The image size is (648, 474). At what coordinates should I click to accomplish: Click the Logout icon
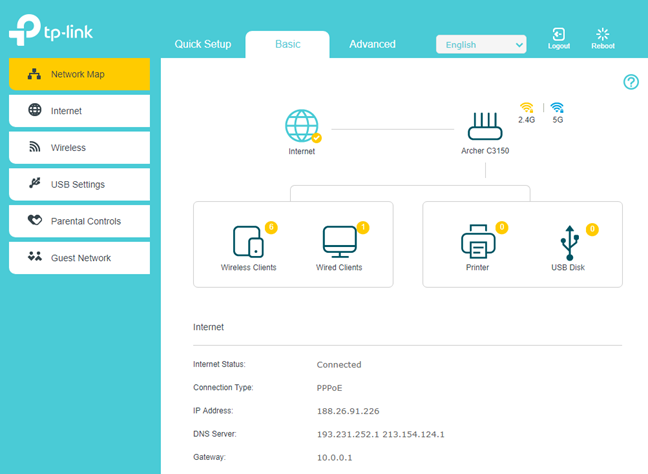tap(559, 34)
